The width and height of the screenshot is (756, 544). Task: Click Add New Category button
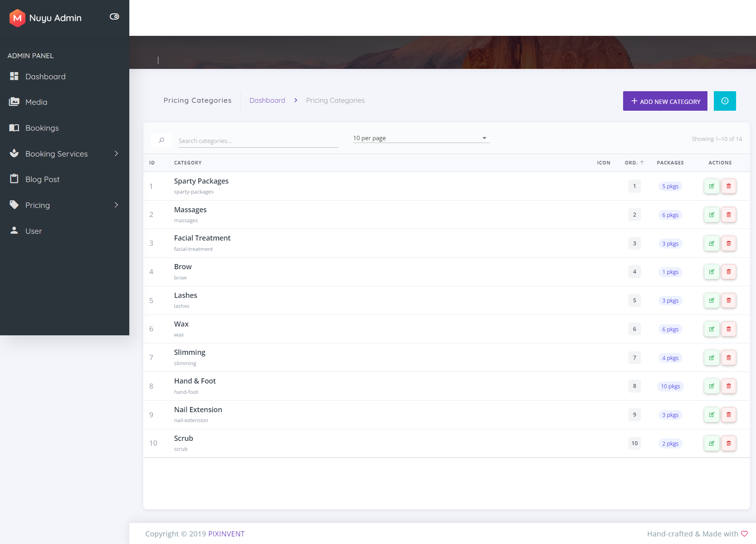point(665,101)
